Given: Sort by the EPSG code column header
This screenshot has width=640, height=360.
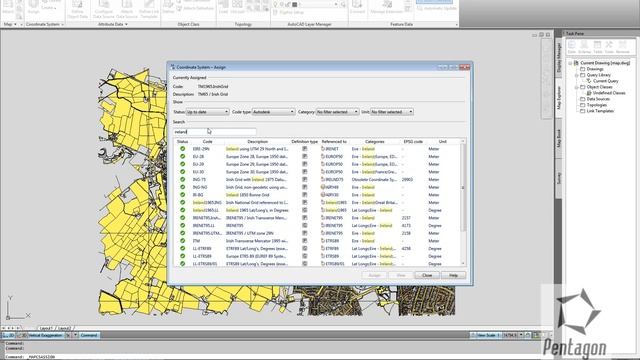Looking at the screenshot, I should click(413, 142).
